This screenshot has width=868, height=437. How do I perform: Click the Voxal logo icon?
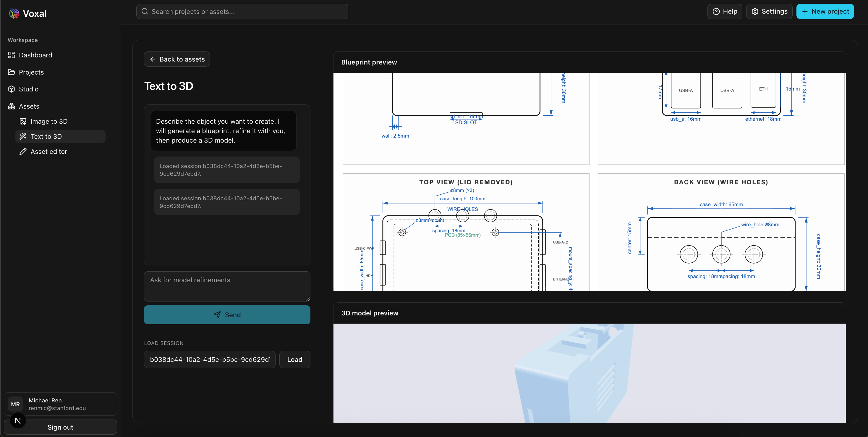tap(14, 14)
